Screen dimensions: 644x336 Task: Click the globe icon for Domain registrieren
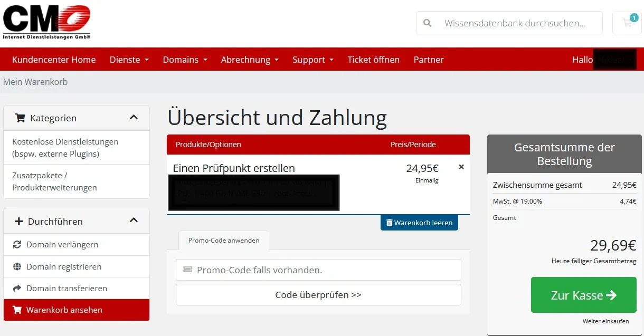tap(17, 266)
